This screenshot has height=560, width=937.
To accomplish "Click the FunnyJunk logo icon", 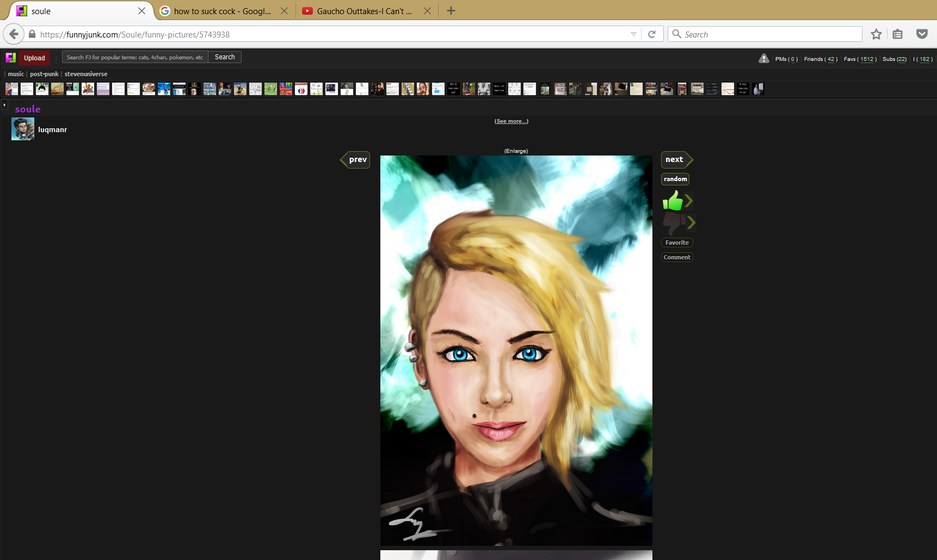I will pyautogui.click(x=10, y=58).
